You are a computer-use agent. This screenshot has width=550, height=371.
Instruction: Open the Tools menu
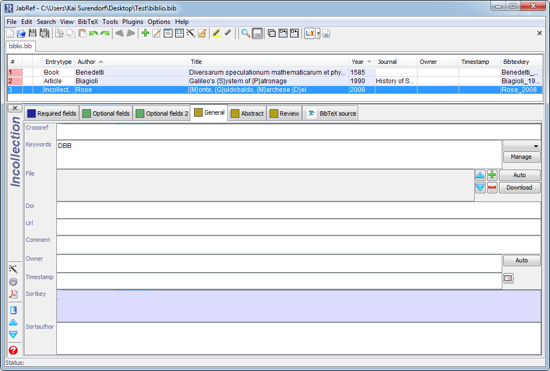tap(110, 22)
